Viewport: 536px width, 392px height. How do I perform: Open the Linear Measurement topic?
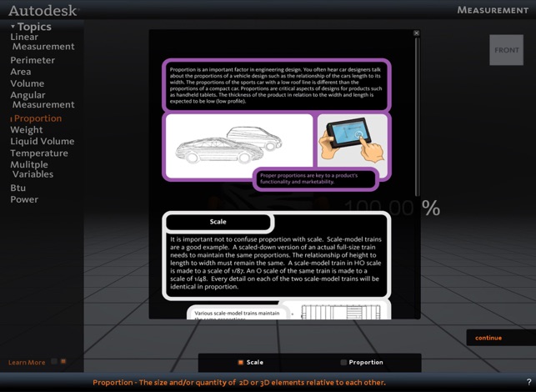(42, 42)
